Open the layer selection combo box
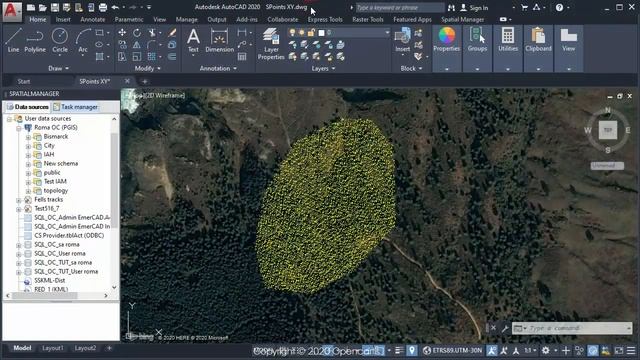 (339, 32)
